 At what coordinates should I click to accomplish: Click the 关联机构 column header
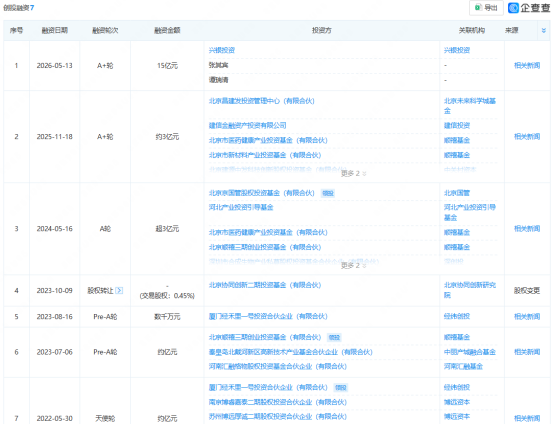point(472,30)
